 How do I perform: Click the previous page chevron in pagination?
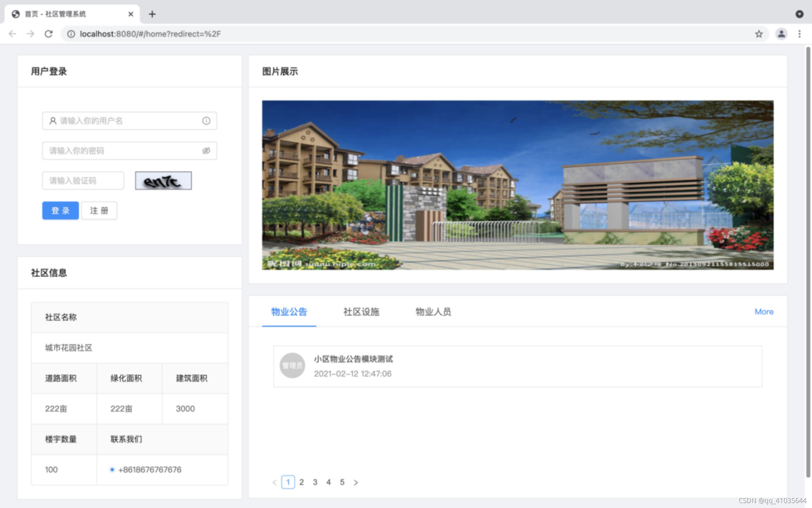pos(274,482)
